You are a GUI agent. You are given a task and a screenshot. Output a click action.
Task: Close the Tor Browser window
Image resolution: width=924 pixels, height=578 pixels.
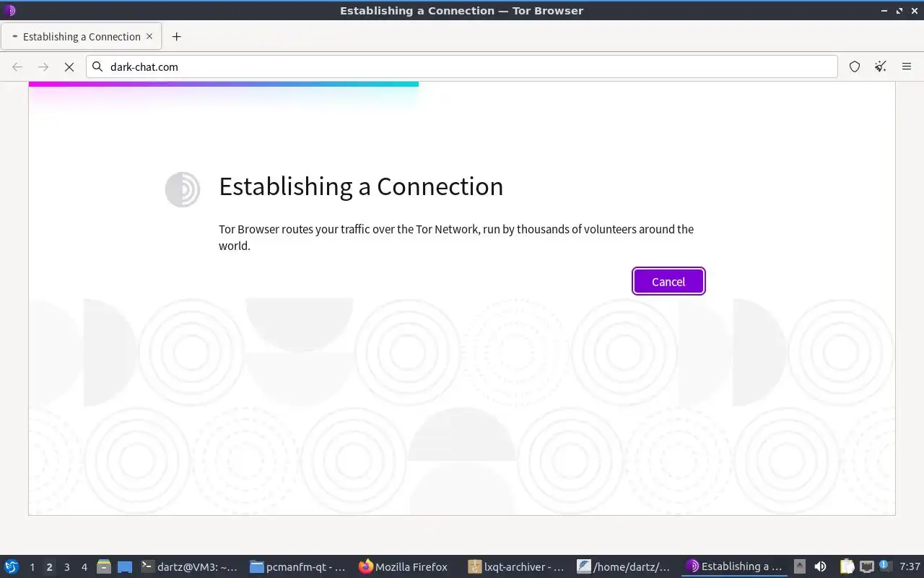(914, 10)
